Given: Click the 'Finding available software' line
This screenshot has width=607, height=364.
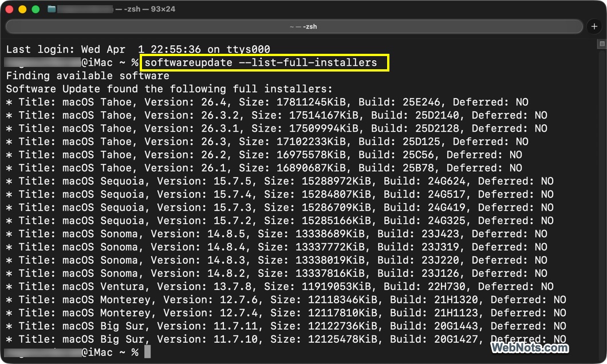Looking at the screenshot, I should pyautogui.click(x=88, y=76).
